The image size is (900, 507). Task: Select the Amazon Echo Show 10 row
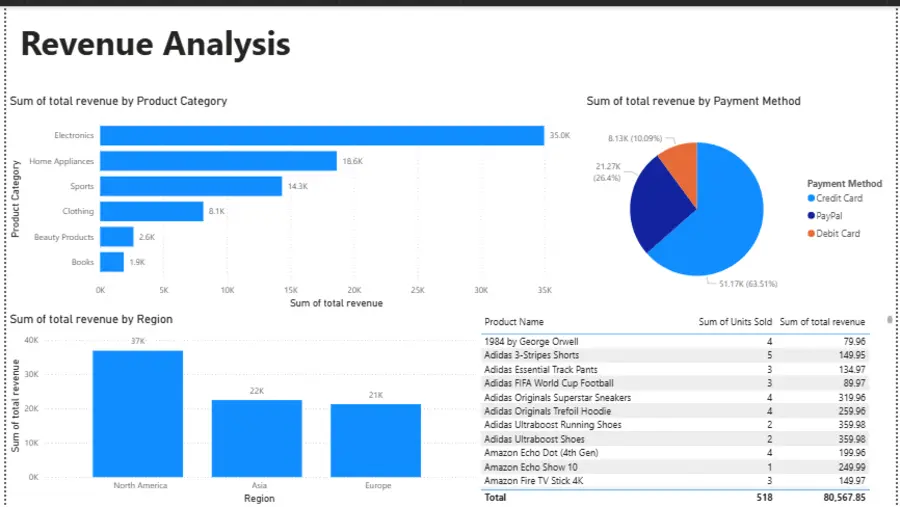tap(675, 467)
